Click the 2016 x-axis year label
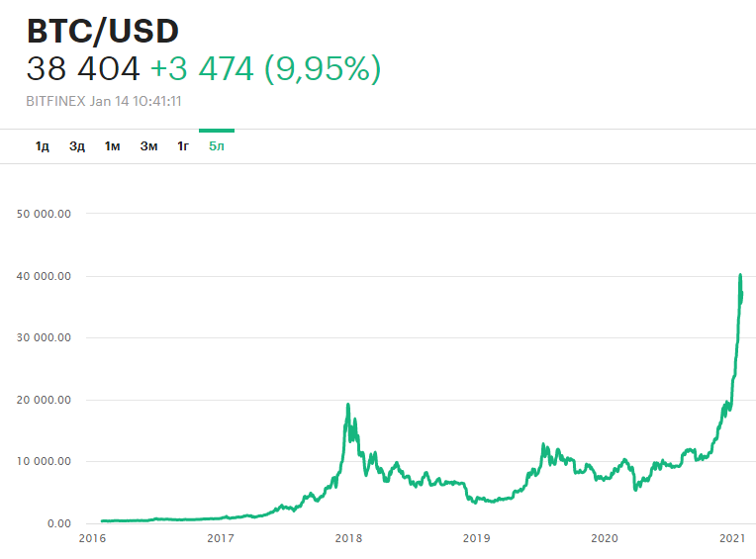This screenshot has height=559, width=756. [x=92, y=538]
